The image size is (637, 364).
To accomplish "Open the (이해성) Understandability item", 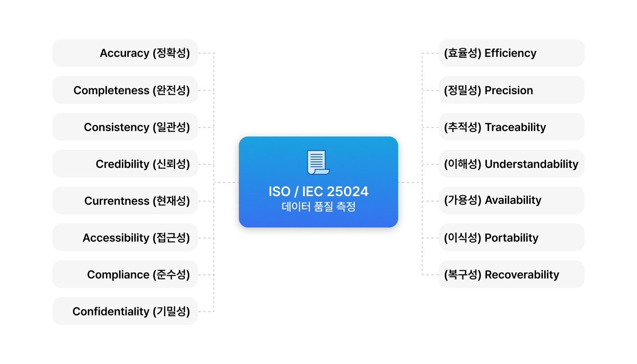I will coord(512,164).
